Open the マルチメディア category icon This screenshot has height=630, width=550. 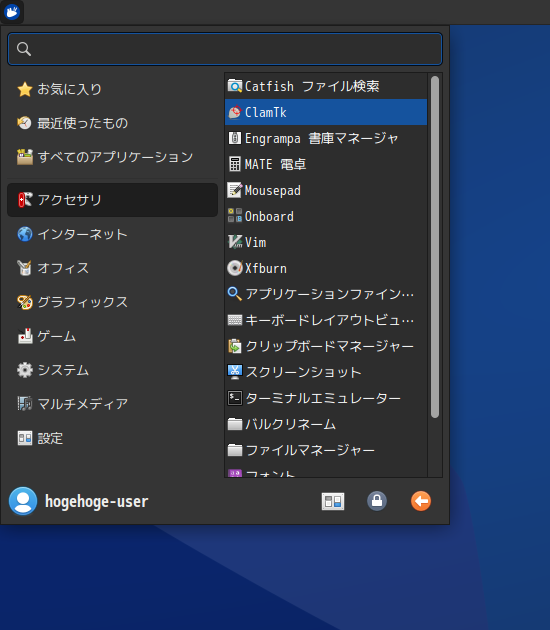click(x=25, y=404)
